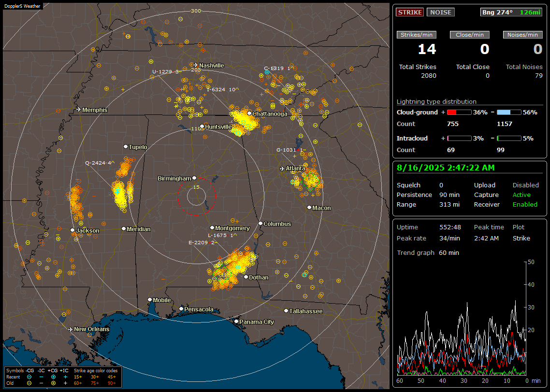
Task: Click the 300 range ring label
Action: (196, 11)
